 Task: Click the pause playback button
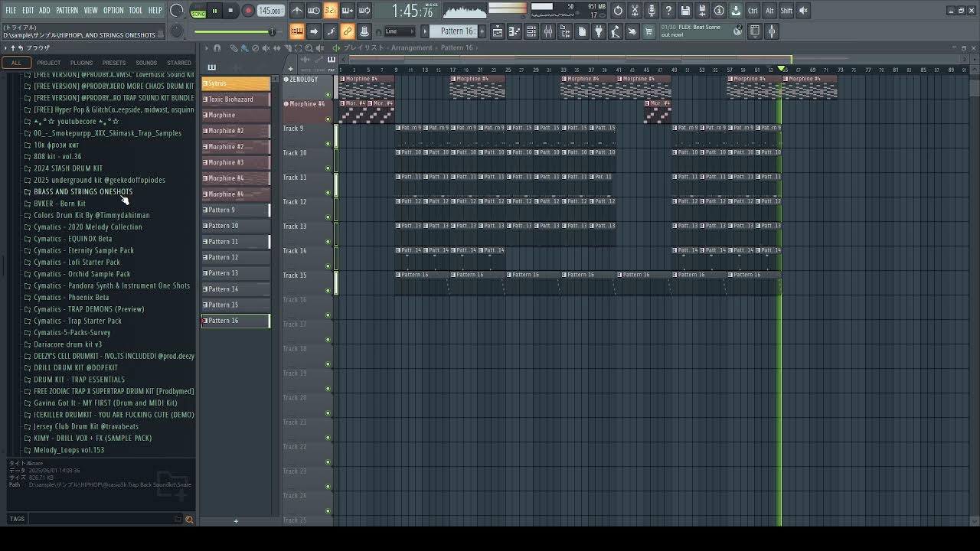click(x=214, y=11)
